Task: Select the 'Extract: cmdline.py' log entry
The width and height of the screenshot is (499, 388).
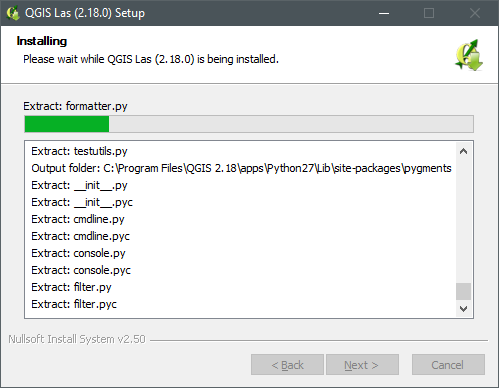Action: coord(78,219)
